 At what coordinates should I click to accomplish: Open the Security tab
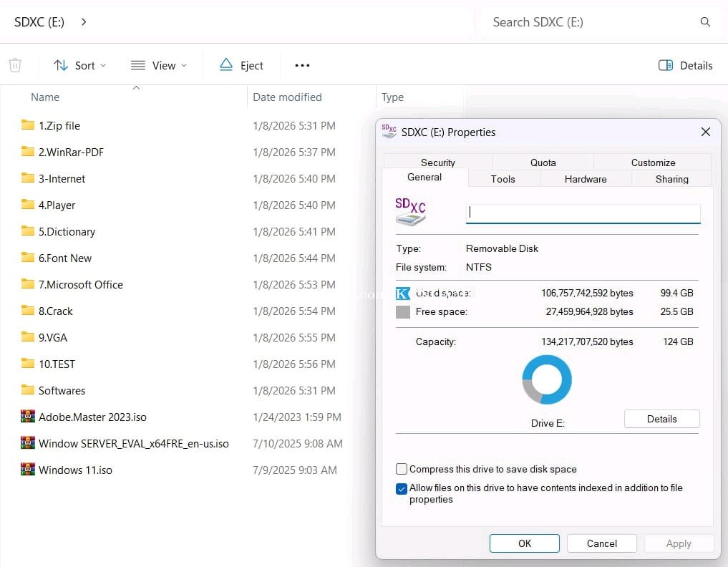point(437,163)
